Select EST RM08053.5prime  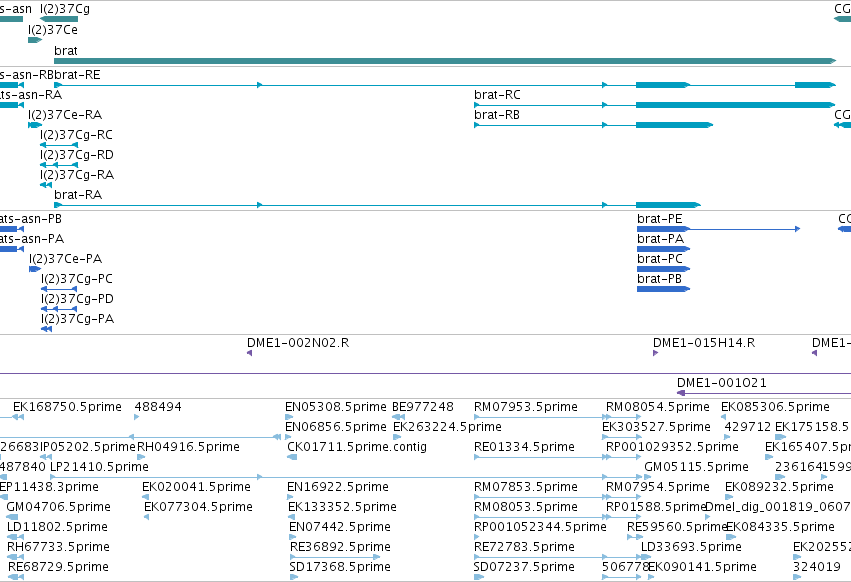click(526, 507)
